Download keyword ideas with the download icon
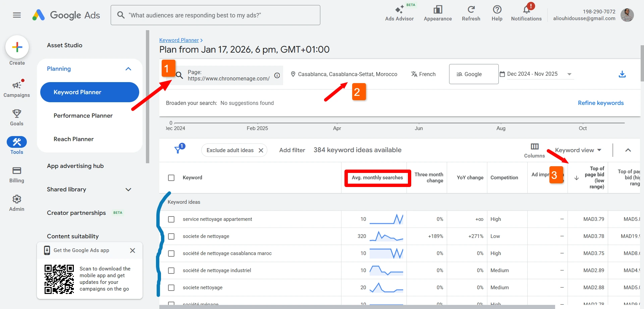The image size is (644, 309). click(622, 74)
